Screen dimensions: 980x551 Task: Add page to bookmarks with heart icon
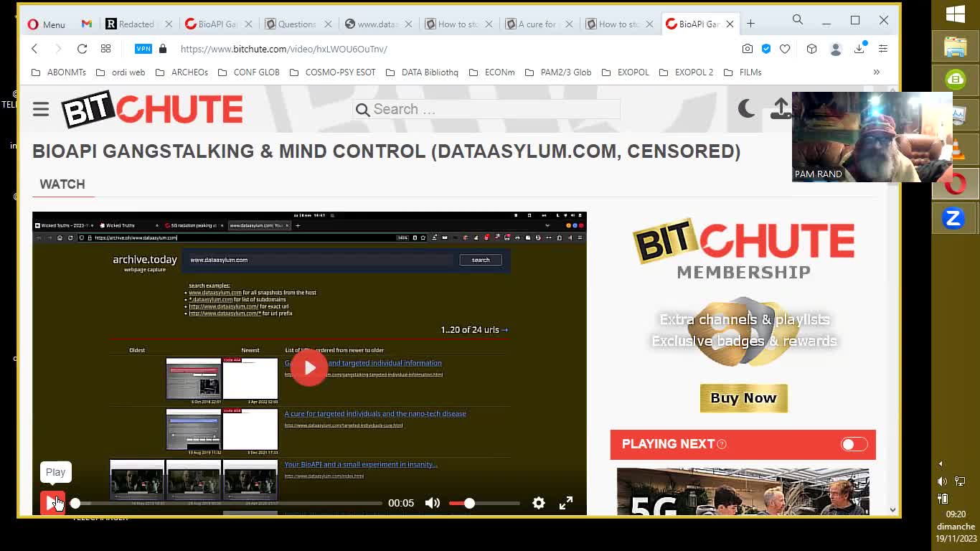(x=785, y=49)
